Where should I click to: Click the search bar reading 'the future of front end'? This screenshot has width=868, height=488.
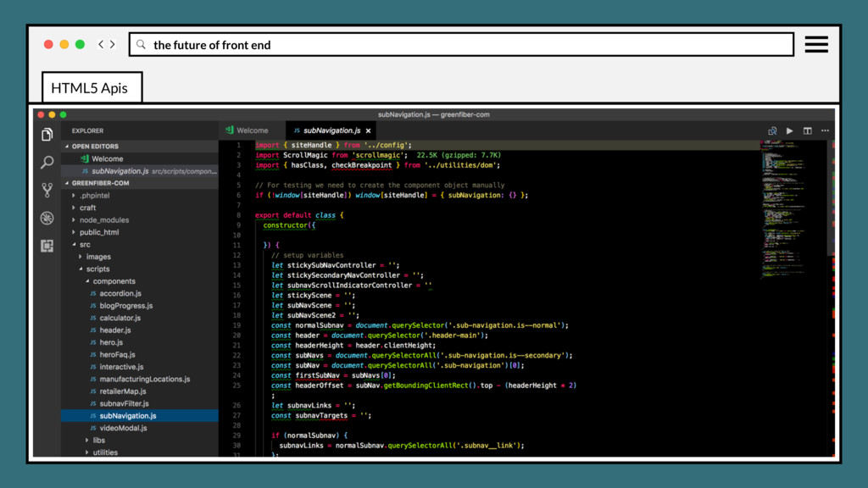(x=461, y=45)
